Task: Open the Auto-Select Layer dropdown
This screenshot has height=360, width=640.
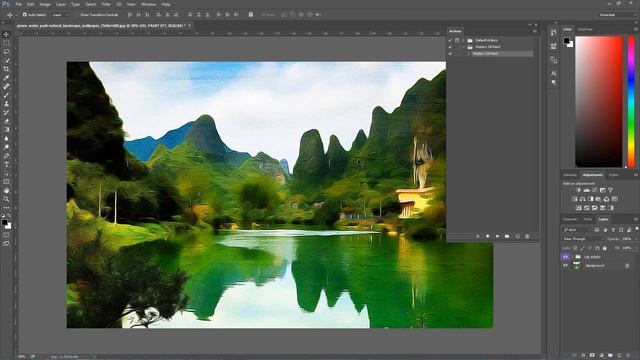Action: pyautogui.click(x=60, y=15)
